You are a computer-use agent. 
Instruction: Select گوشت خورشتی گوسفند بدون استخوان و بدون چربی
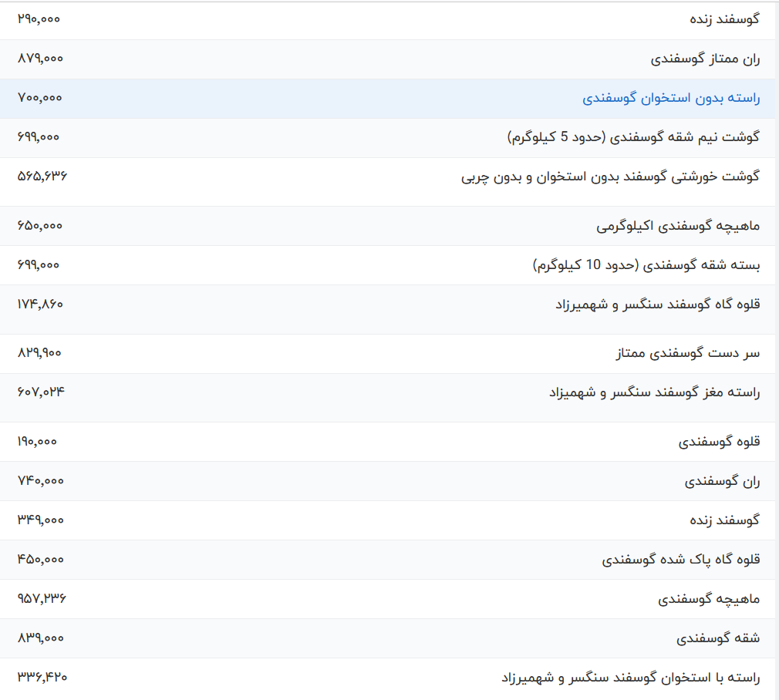point(610,177)
